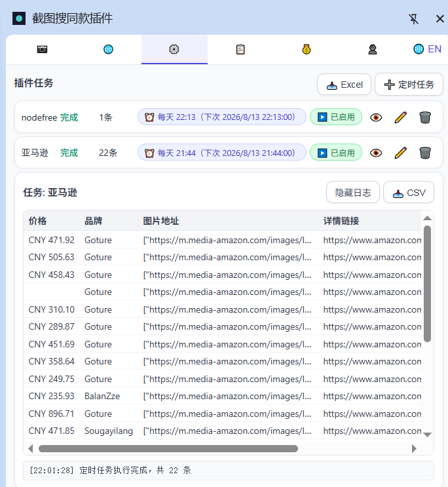This screenshot has width=448, height=487.
Task: Click nodefree schedule 每天 22:13
Action: pos(222,117)
